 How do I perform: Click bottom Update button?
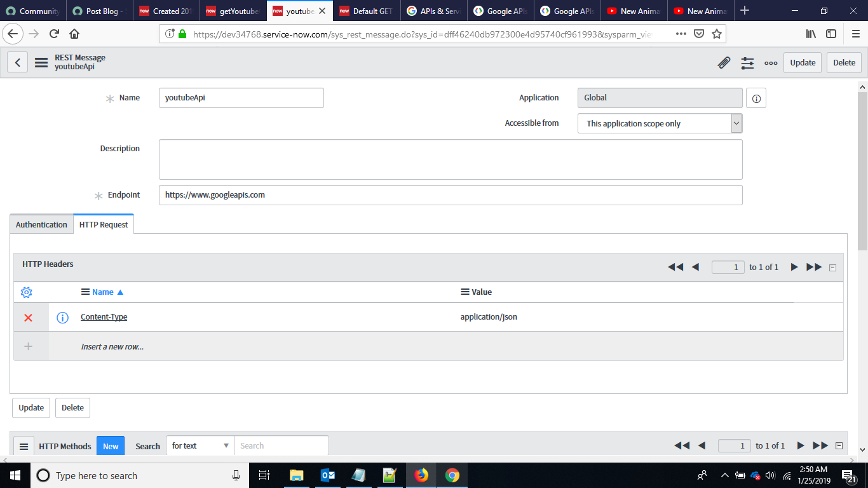31,408
